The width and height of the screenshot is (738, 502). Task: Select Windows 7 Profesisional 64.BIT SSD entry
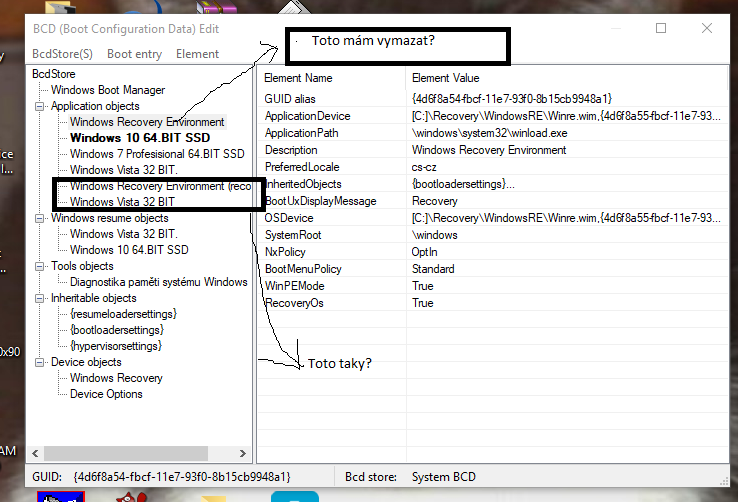point(157,154)
